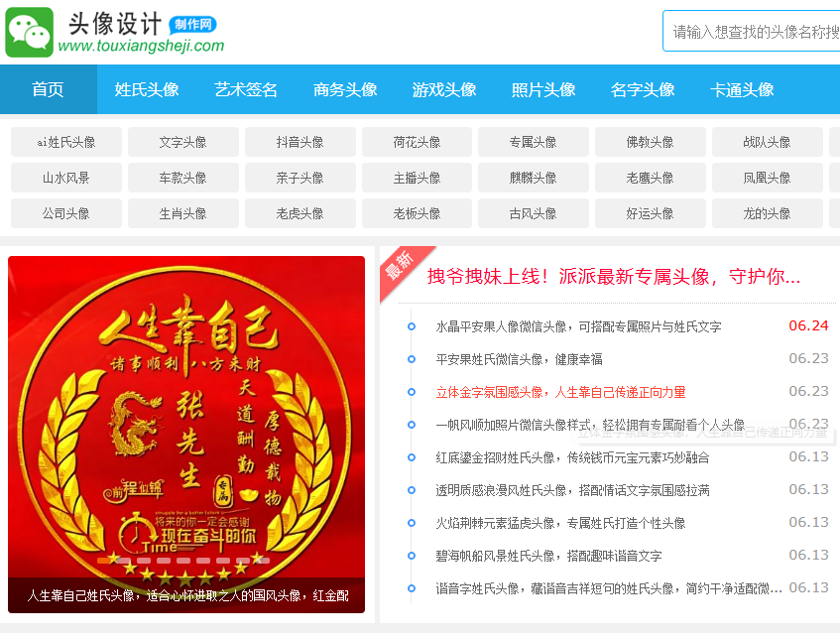
Task: Select the 专属头像 category button
Action: click(x=534, y=142)
